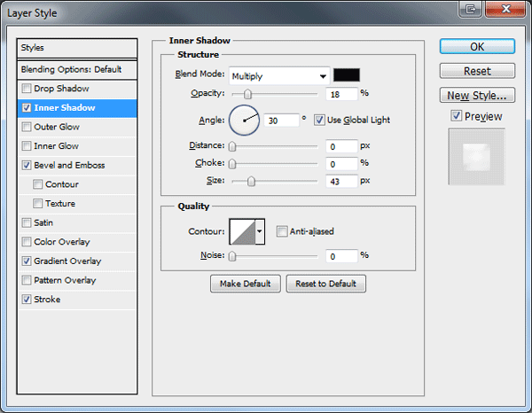Click the Choke slider handle
The image size is (532, 413).
[x=232, y=164]
